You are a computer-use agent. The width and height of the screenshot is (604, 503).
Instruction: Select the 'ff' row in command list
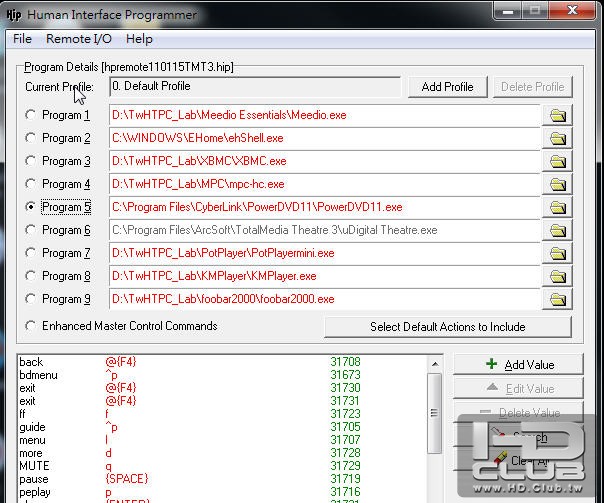coord(222,414)
